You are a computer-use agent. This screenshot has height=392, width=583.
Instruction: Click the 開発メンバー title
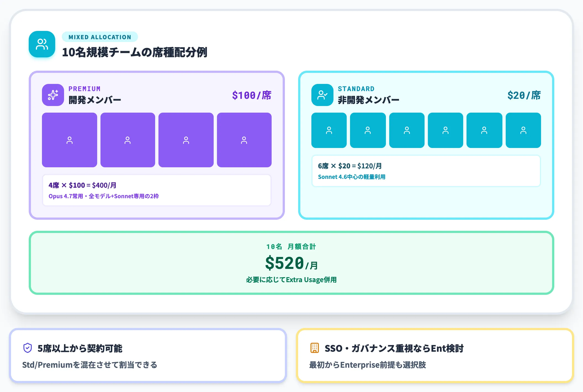pyautogui.click(x=95, y=100)
